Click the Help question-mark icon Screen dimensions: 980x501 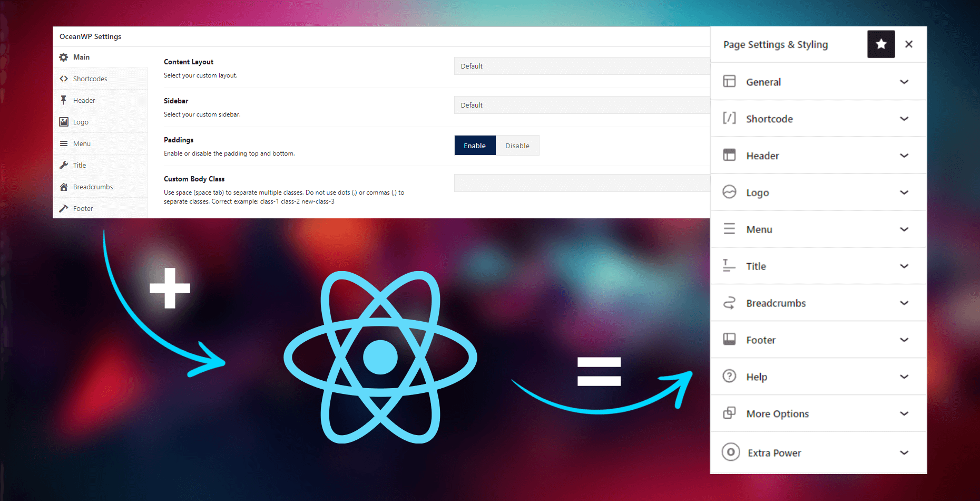(x=729, y=376)
